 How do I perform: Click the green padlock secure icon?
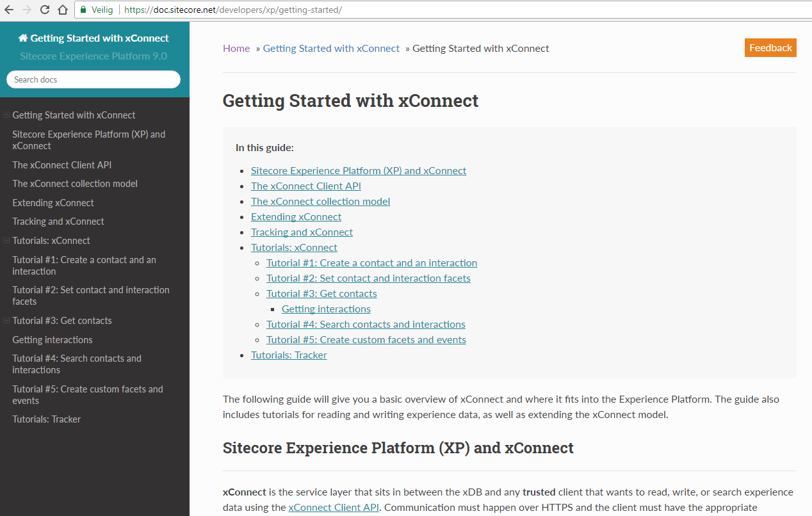83,10
